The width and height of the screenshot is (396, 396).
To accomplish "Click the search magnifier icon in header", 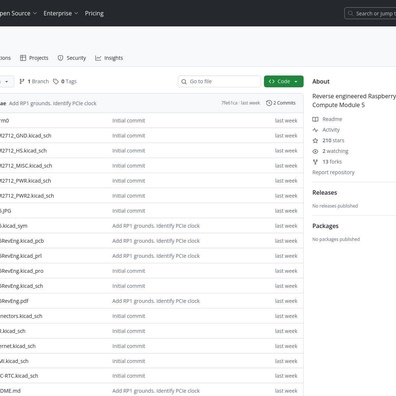I will (x=350, y=14).
